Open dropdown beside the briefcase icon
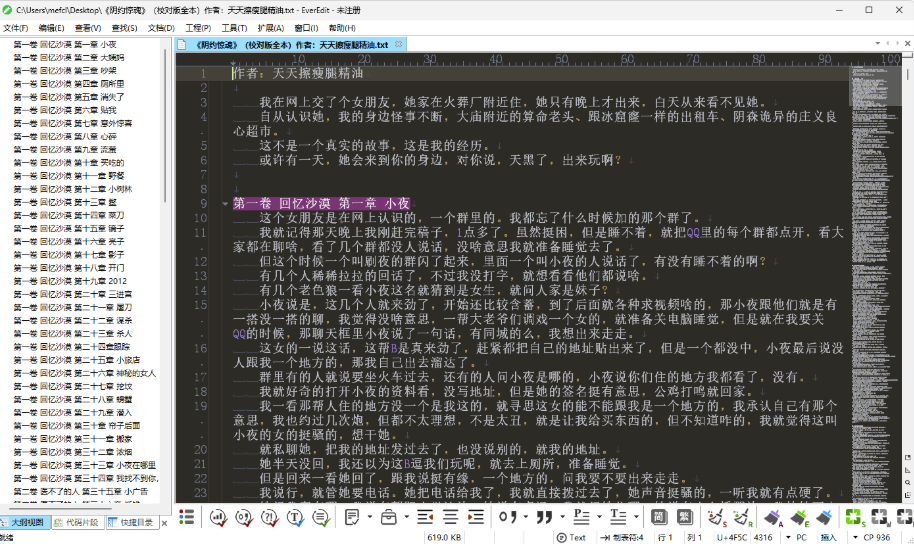The height and width of the screenshot is (544, 914). 406,517
